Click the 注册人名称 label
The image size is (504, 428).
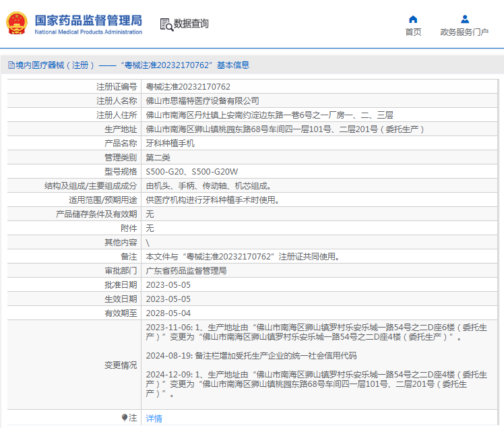tap(117, 100)
